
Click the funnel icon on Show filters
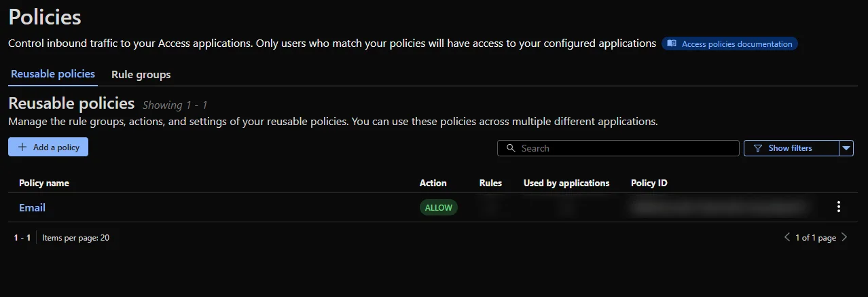(x=758, y=148)
